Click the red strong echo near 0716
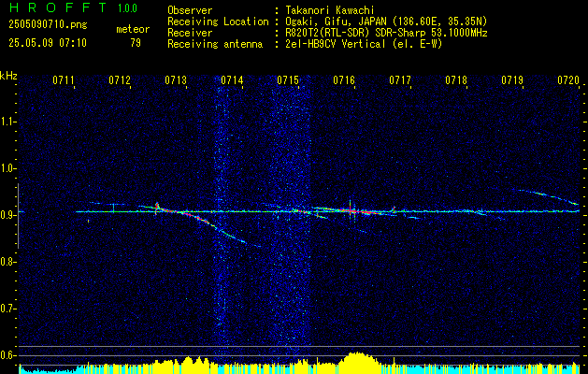The height and width of the screenshot is (374, 588). click(351, 210)
